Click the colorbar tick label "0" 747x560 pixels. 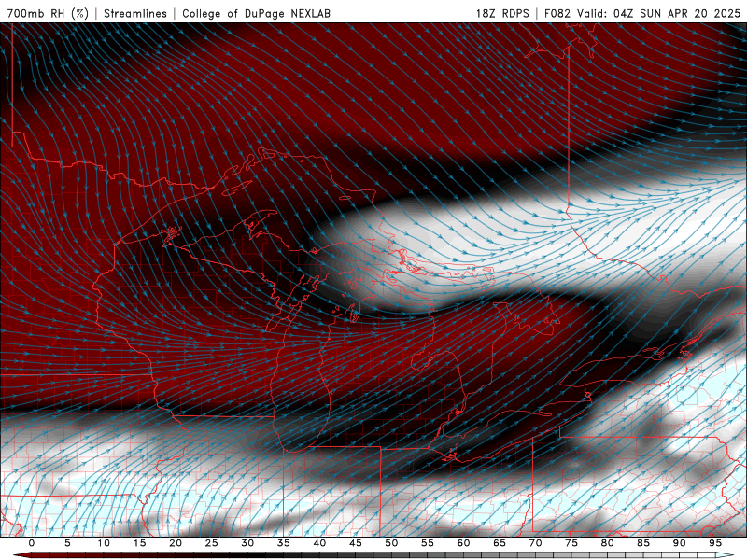click(x=32, y=543)
